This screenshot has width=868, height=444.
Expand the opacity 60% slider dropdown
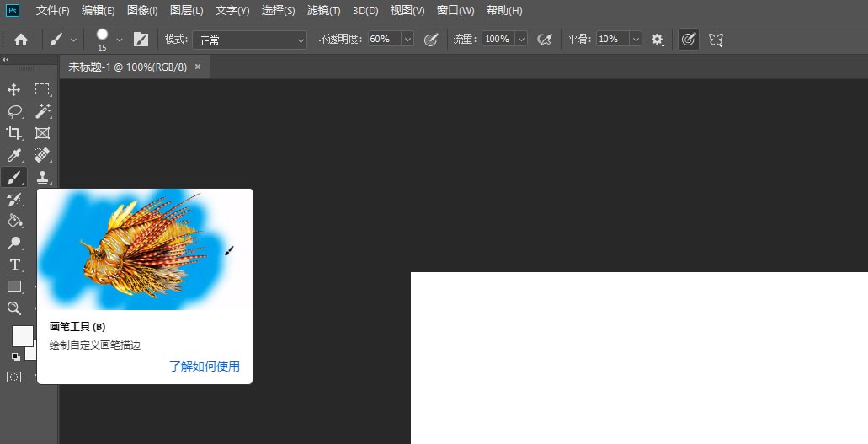(407, 40)
